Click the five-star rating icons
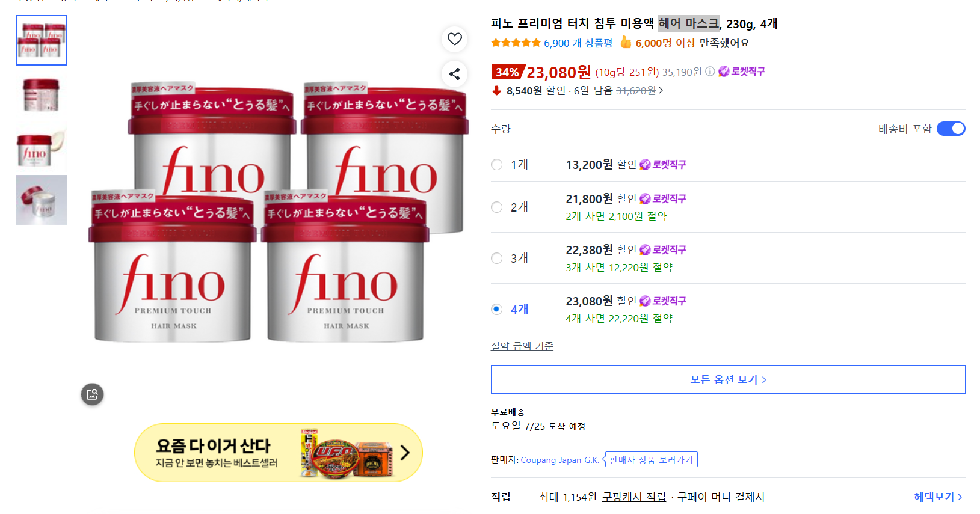This screenshot has height=514, width=980. (516, 43)
